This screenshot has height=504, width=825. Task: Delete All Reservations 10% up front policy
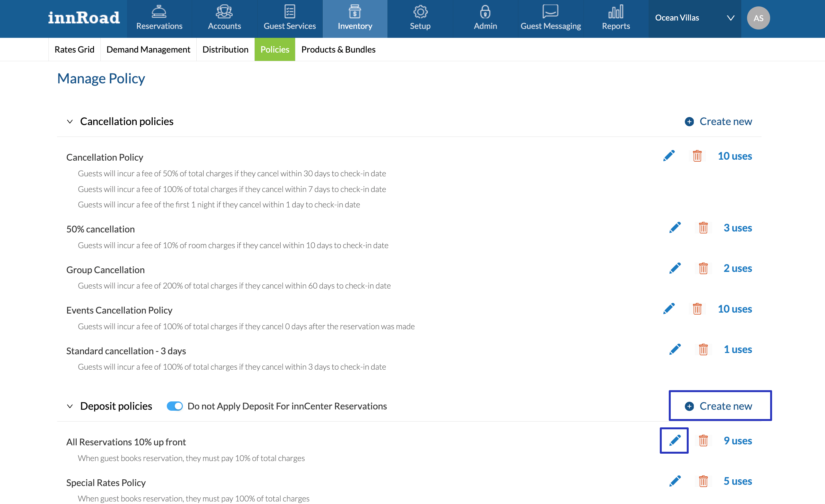click(703, 441)
